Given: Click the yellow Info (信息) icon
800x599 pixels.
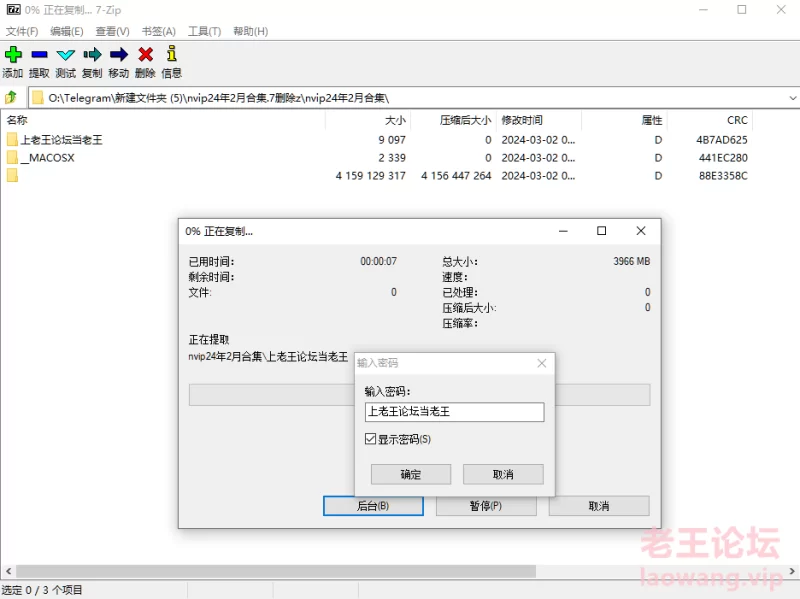Looking at the screenshot, I should coord(172,54).
